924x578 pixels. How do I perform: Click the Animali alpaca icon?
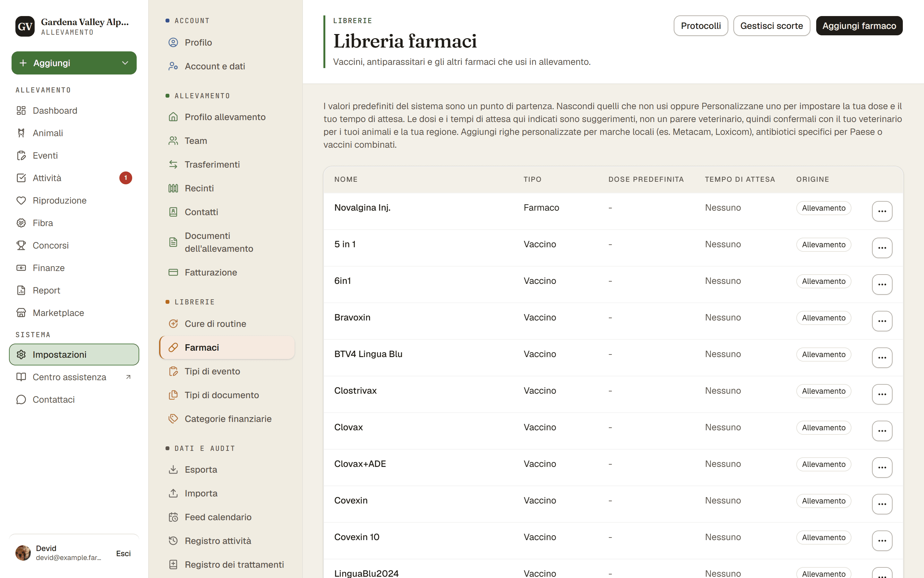(21, 133)
